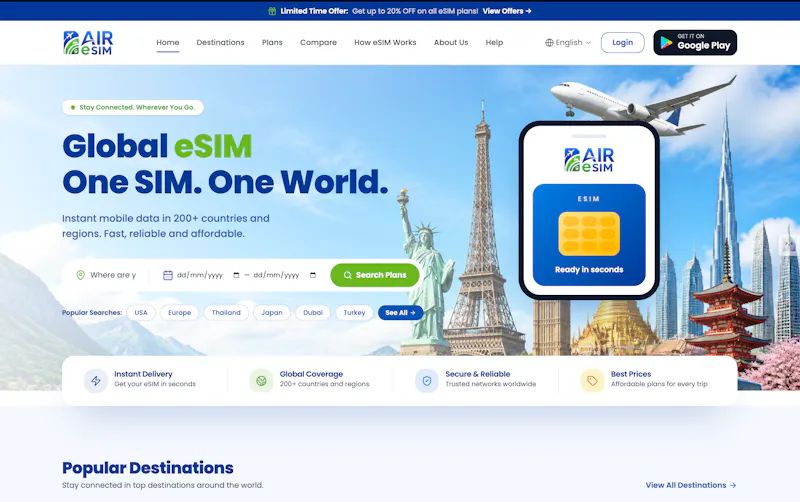800x502 pixels.
Task: Click 'Stay Connected. Wherever You Go.' badge
Action: click(x=133, y=108)
